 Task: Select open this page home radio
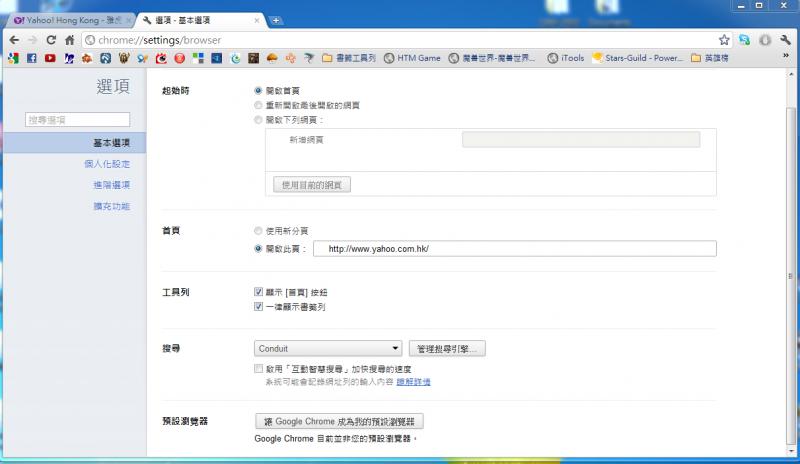click(x=258, y=249)
